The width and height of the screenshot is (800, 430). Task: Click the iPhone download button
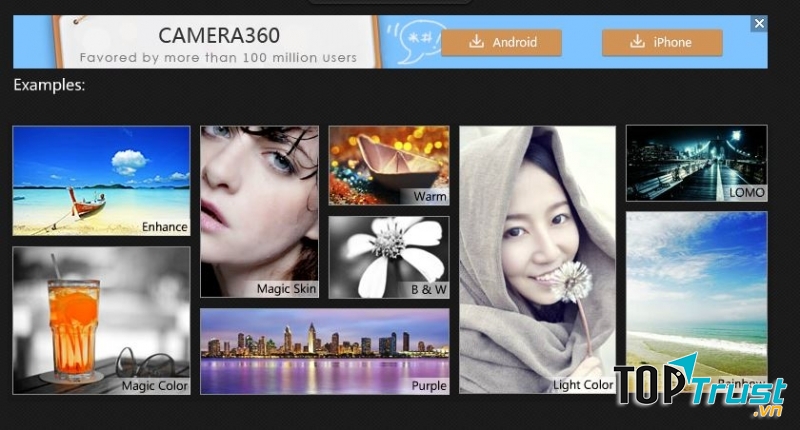(x=662, y=42)
